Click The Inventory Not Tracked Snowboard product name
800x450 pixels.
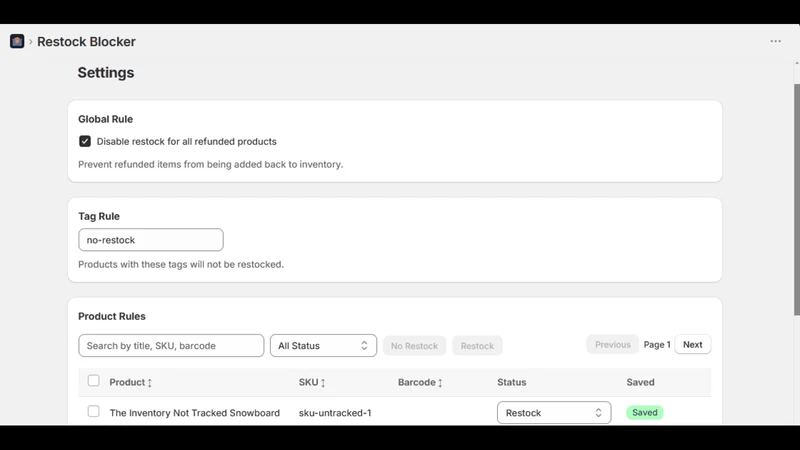194,413
